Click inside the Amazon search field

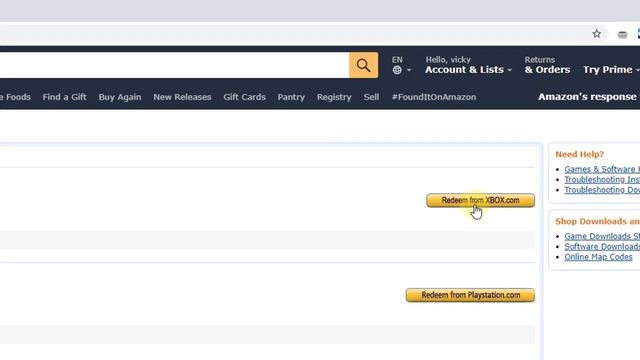click(174, 65)
